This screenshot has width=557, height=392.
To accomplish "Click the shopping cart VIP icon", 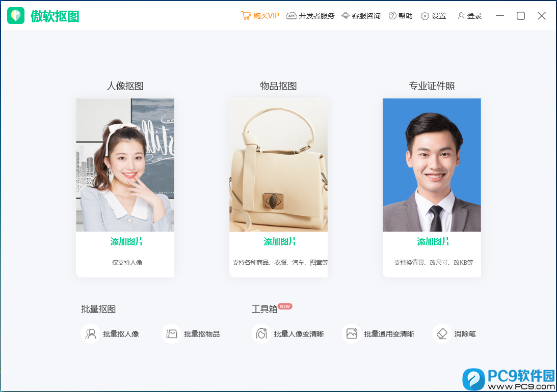I will click(246, 16).
